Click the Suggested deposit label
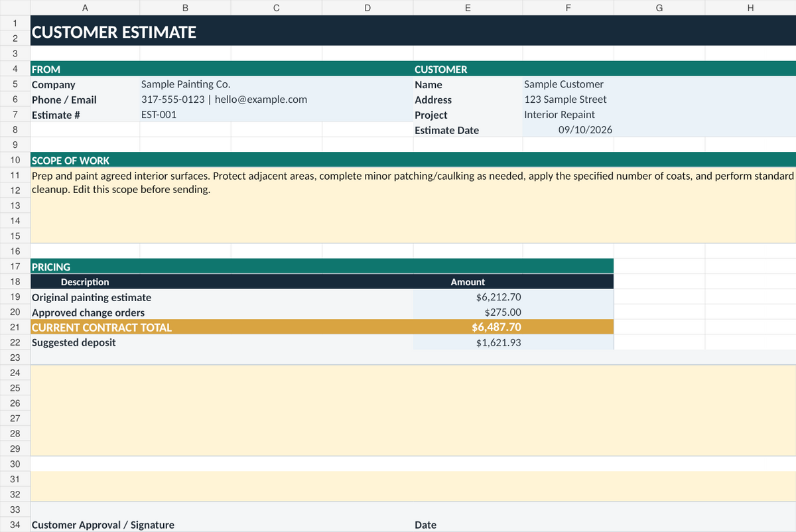 click(x=222, y=342)
